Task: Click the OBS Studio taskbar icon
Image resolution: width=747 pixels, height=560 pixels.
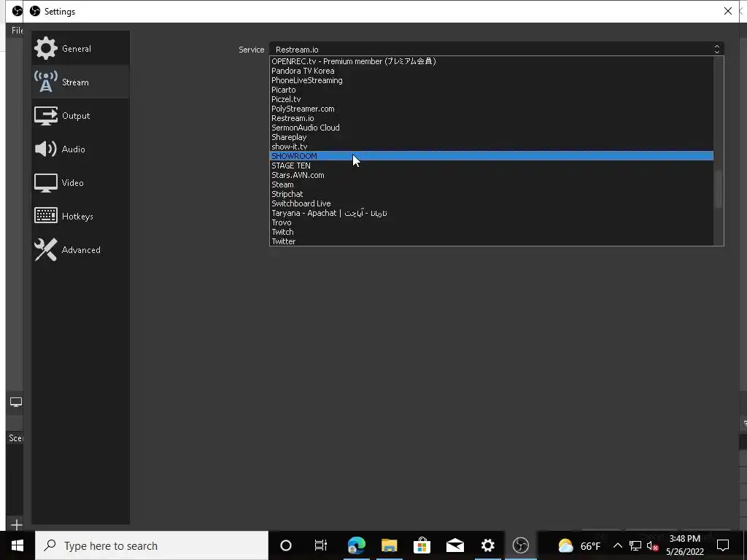Action: coord(521,545)
